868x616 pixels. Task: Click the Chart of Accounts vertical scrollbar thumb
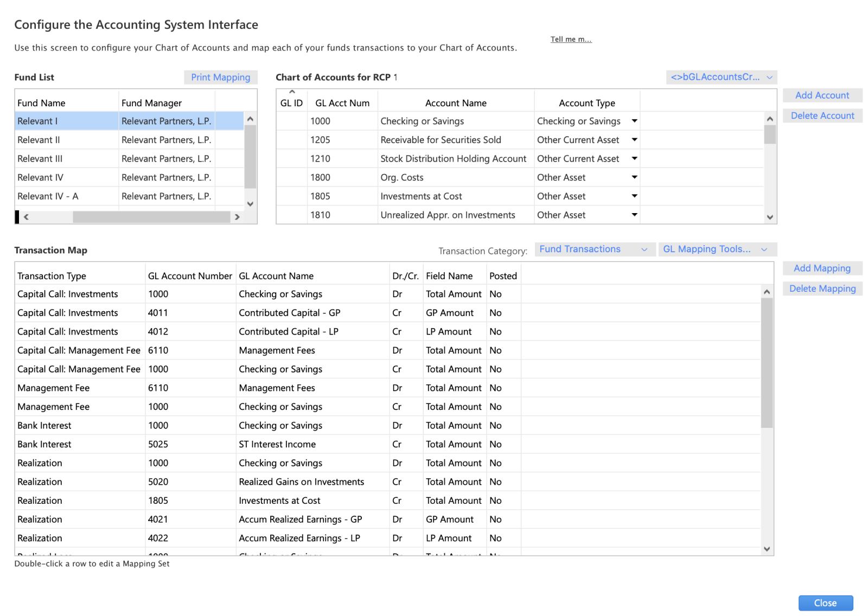(x=769, y=134)
